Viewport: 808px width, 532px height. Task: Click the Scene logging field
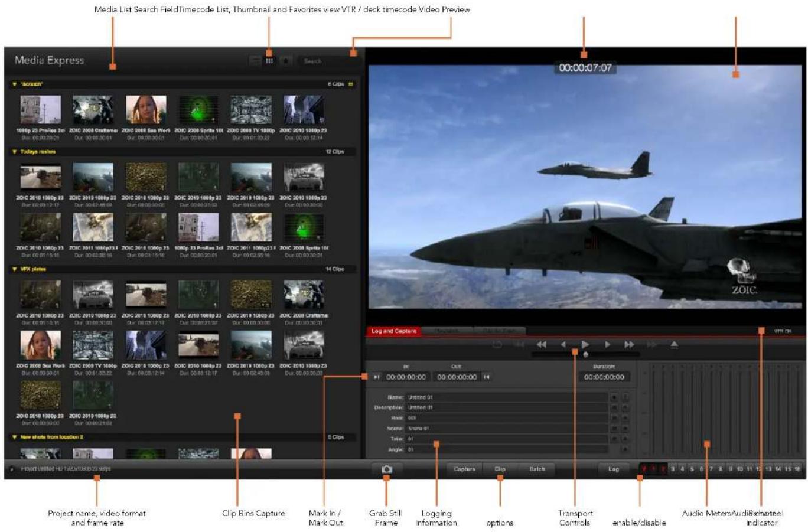point(507,429)
